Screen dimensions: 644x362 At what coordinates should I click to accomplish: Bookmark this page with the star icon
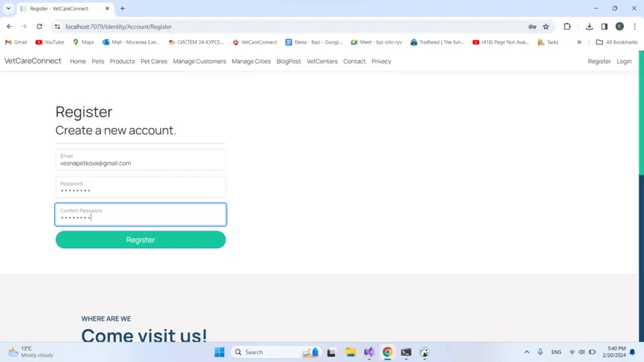(546, 27)
